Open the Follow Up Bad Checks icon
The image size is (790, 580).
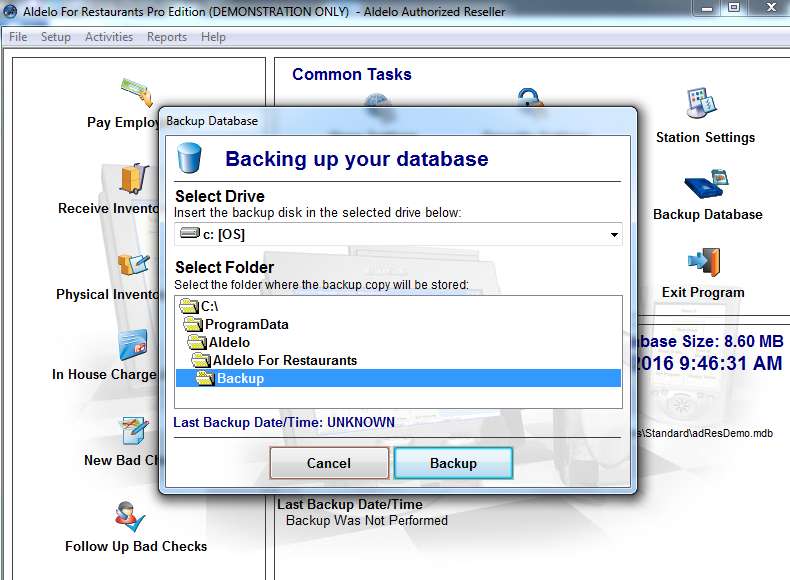(x=130, y=517)
